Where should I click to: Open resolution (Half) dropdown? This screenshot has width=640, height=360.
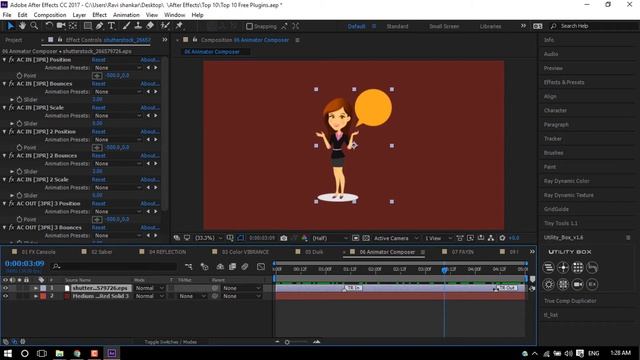pyautogui.click(x=329, y=238)
